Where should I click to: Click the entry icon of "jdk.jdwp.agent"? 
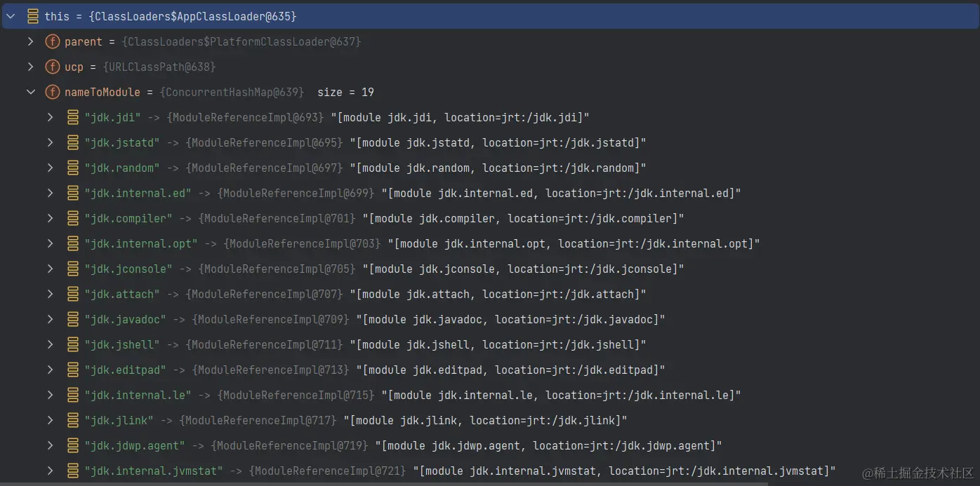click(x=72, y=445)
